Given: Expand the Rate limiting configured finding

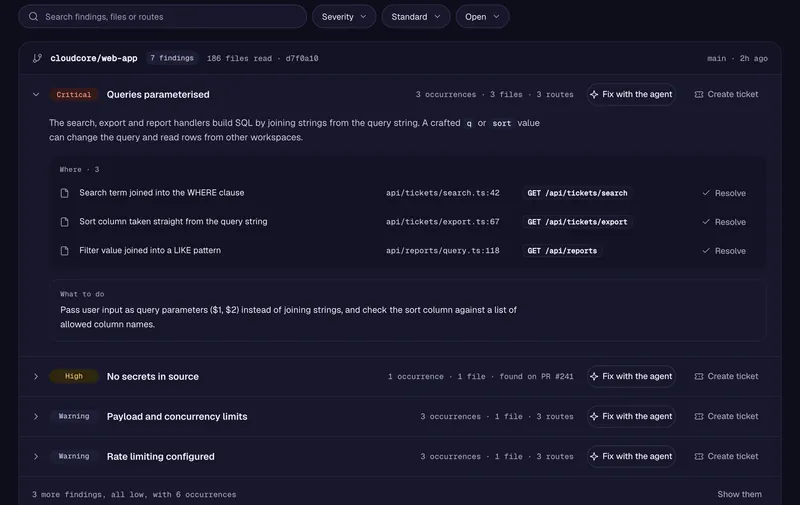Looking at the screenshot, I should pyautogui.click(x=36, y=457).
